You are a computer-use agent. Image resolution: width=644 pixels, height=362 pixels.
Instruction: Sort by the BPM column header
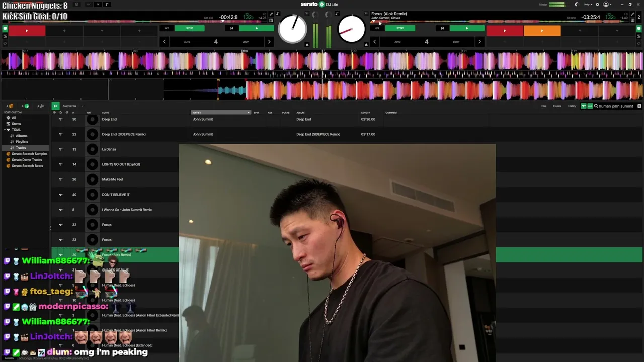point(256,113)
